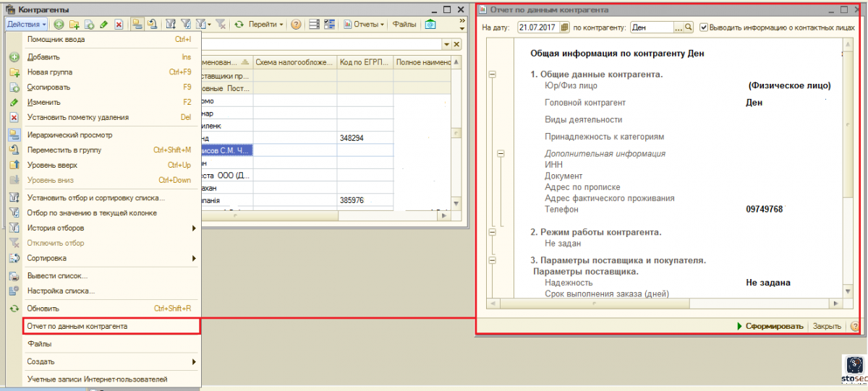Open the Перейти dropdown menu
Viewport: 868px width, 391px height.
265,25
